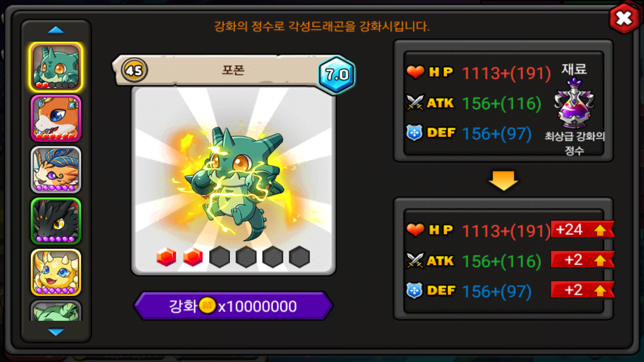Click the first red enhancement gem
The image size is (644, 362).
pyautogui.click(x=167, y=257)
